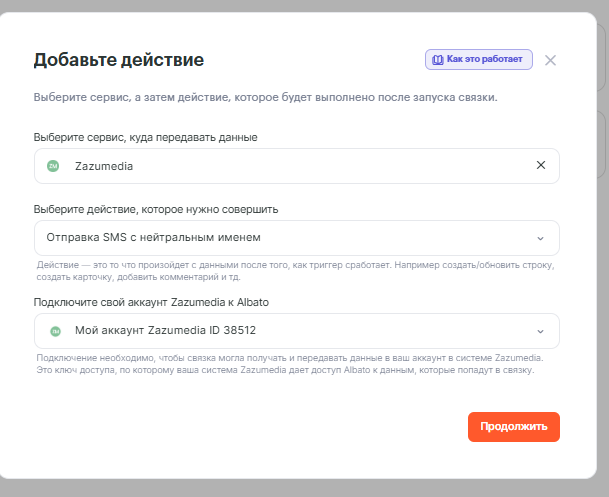Viewport: 609px width, 497px height.
Task: Click the "Добавьте действие" heading
Action: click(x=119, y=60)
